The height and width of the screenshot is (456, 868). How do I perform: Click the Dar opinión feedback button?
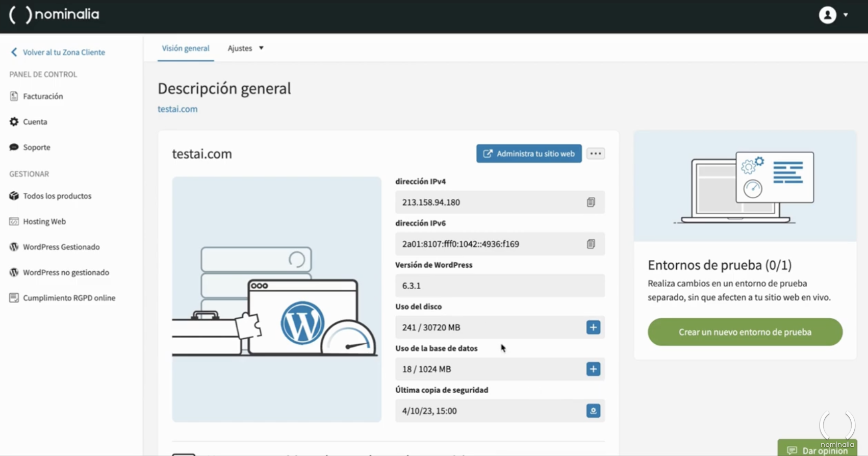pyautogui.click(x=818, y=450)
